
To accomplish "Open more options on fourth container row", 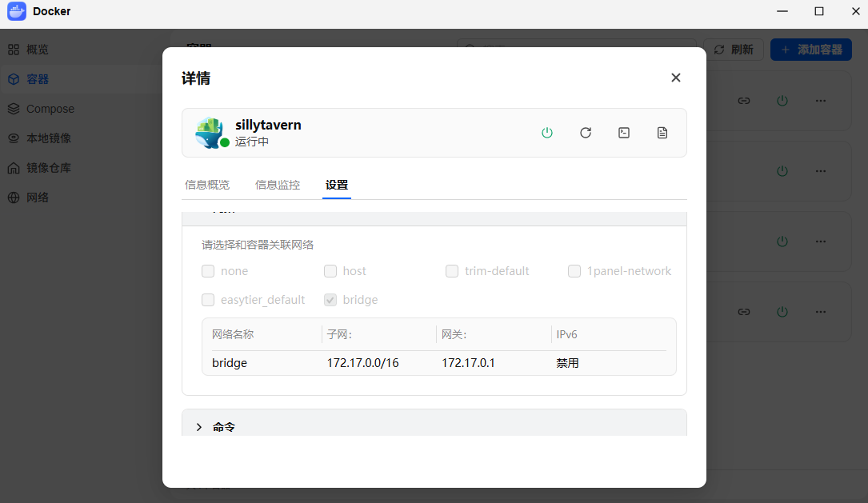I will tap(821, 312).
